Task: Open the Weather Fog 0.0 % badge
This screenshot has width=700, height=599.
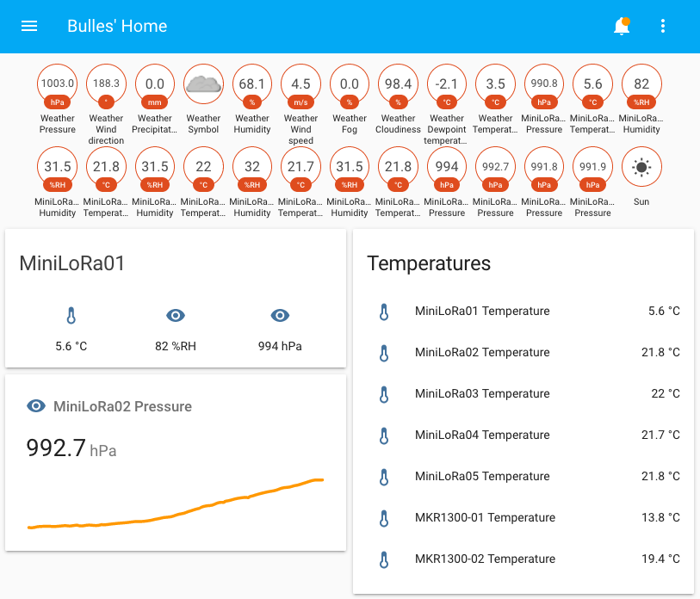Action: coord(349,86)
